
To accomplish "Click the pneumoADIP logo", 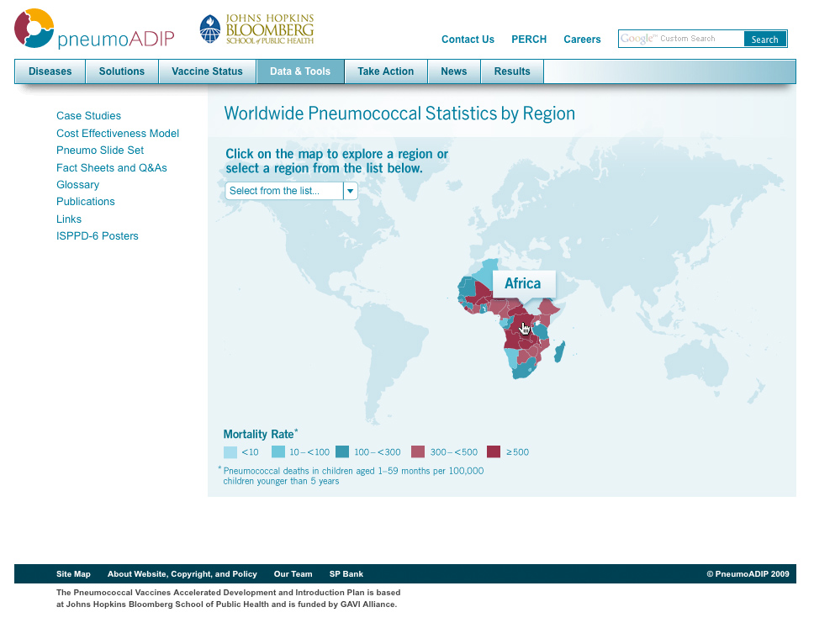I will [x=94, y=30].
